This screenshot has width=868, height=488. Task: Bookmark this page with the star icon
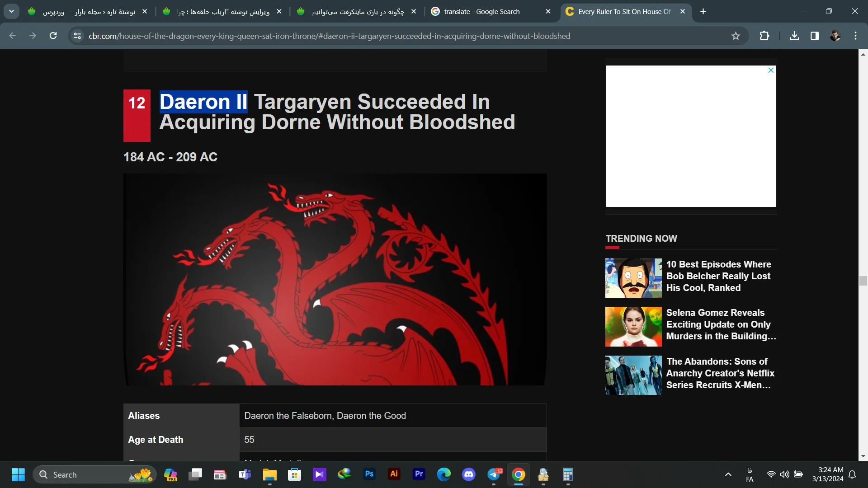tap(736, 36)
